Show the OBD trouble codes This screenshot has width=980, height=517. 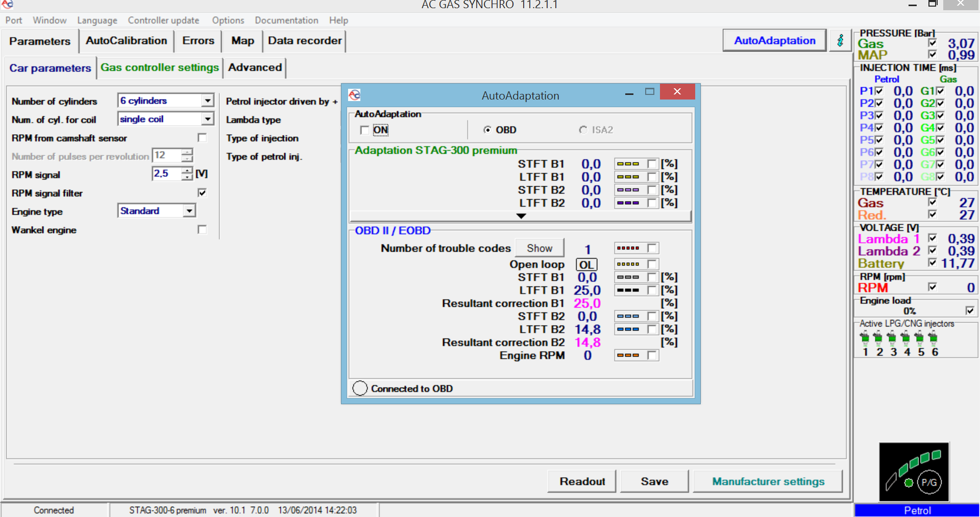point(540,248)
